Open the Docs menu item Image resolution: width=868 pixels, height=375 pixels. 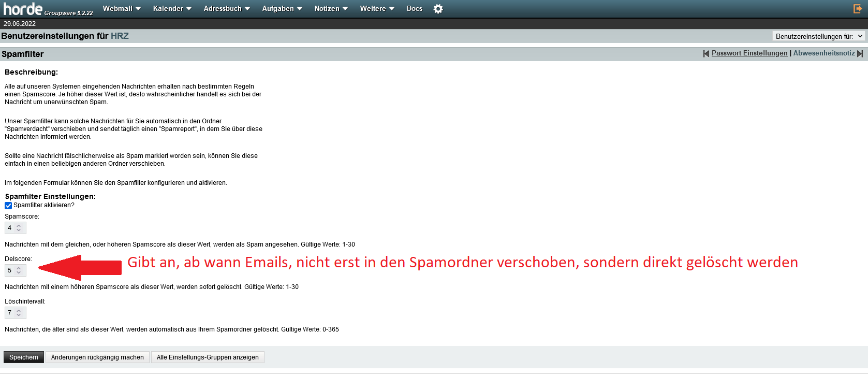point(414,9)
